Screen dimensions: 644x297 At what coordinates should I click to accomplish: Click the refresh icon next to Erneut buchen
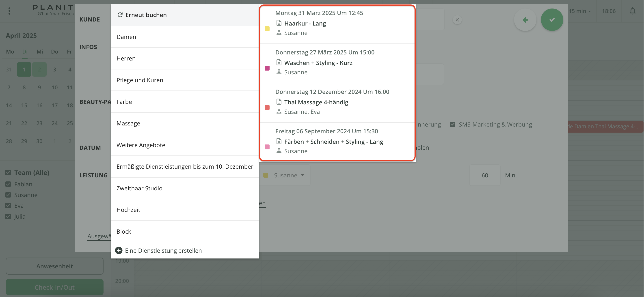point(120,15)
